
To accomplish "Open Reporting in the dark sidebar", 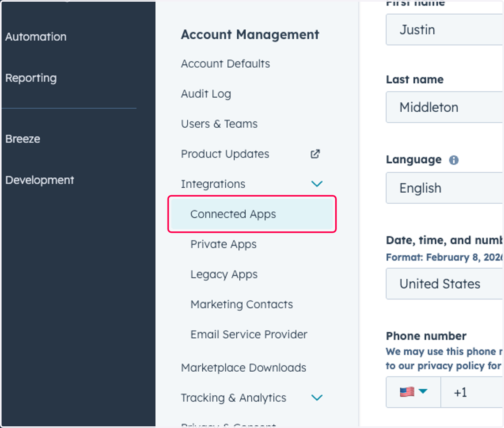I will click(x=31, y=78).
